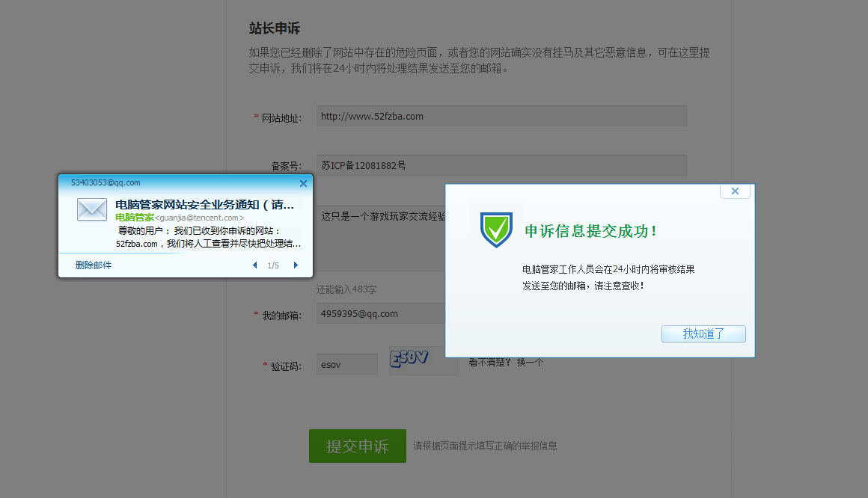Click the 53403053@qq.com popup header
This screenshot has width=868, height=498.
(x=106, y=182)
